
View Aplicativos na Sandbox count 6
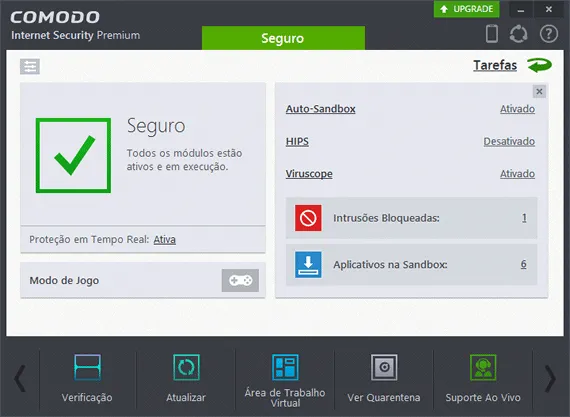523,264
